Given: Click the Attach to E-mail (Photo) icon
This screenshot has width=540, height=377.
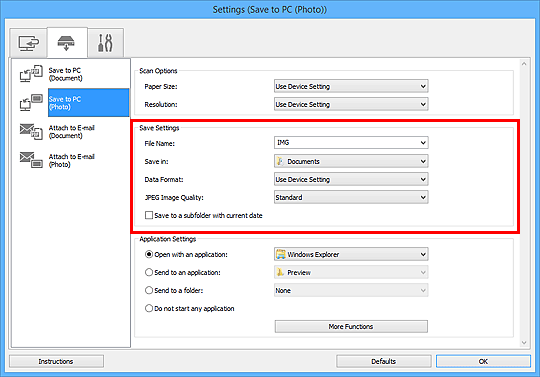Looking at the screenshot, I should pos(31,160).
